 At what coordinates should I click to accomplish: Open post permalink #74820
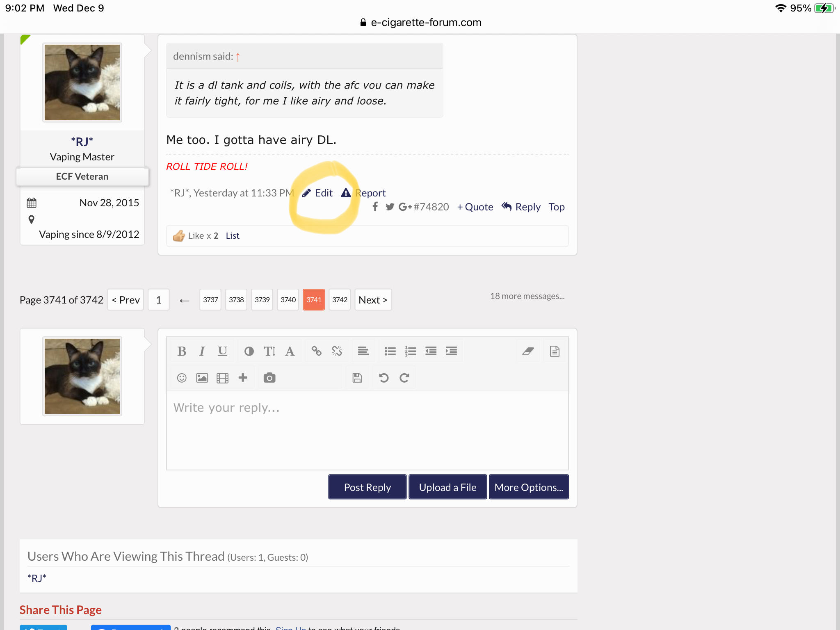(431, 207)
